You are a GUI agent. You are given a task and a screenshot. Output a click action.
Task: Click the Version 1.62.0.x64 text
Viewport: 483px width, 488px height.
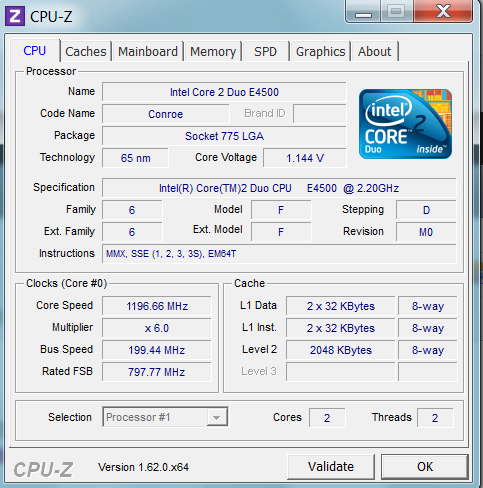tap(143, 467)
